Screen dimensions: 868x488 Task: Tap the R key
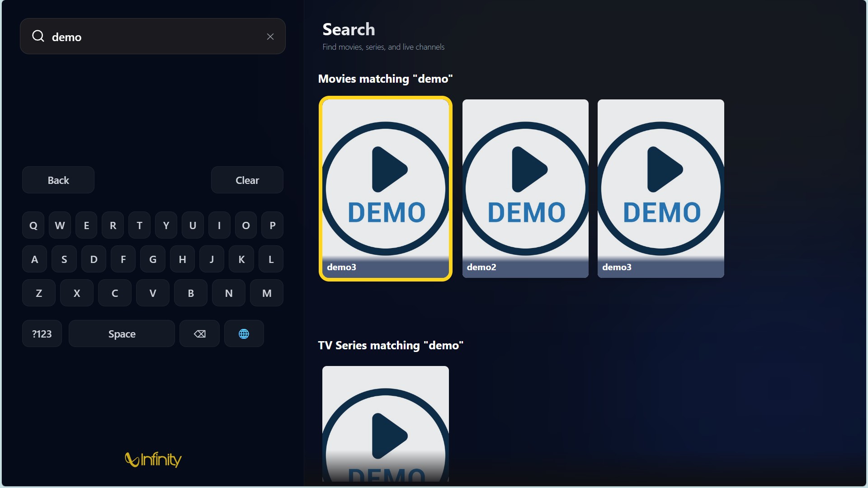click(x=113, y=225)
